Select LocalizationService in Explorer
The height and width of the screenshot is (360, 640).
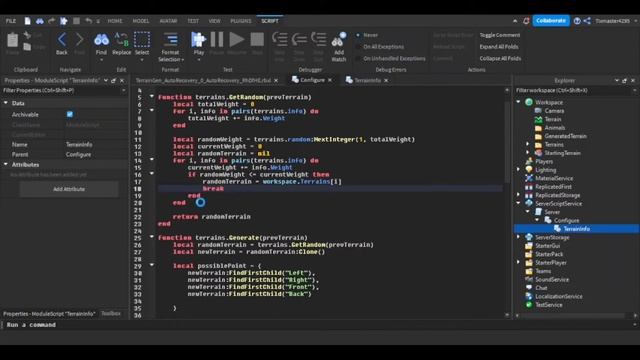(558, 296)
